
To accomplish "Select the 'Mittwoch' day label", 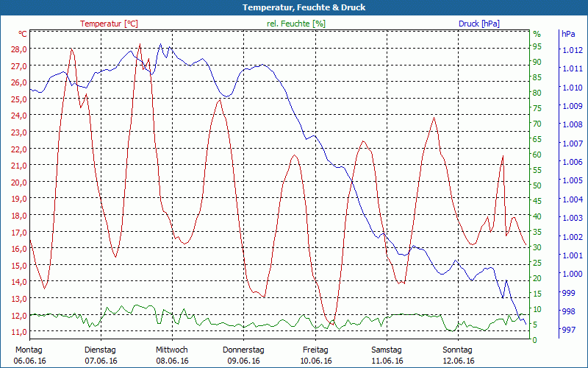I will point(172,350).
